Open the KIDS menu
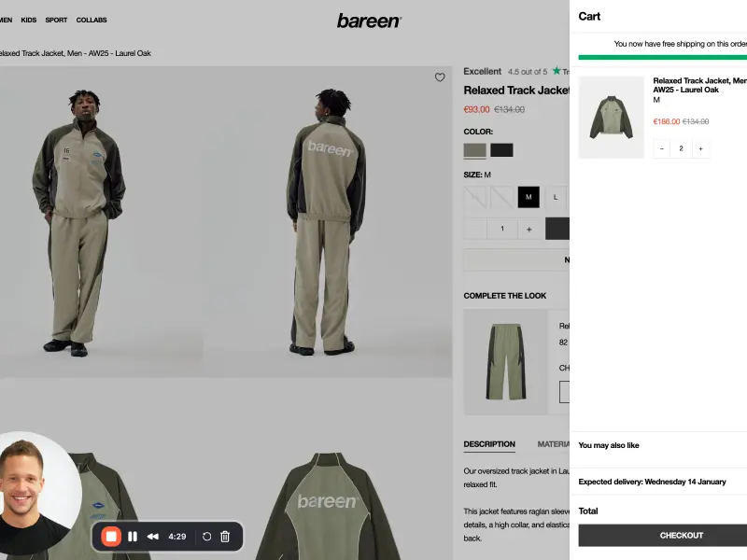The image size is (747, 560). [x=29, y=20]
